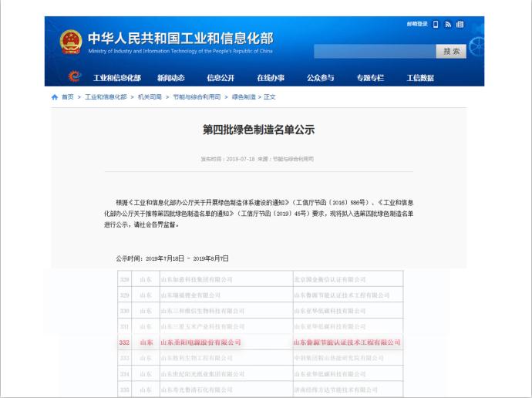This screenshot has width=532, height=398.
Task: Click the RSS feed icon
Action: (448, 25)
